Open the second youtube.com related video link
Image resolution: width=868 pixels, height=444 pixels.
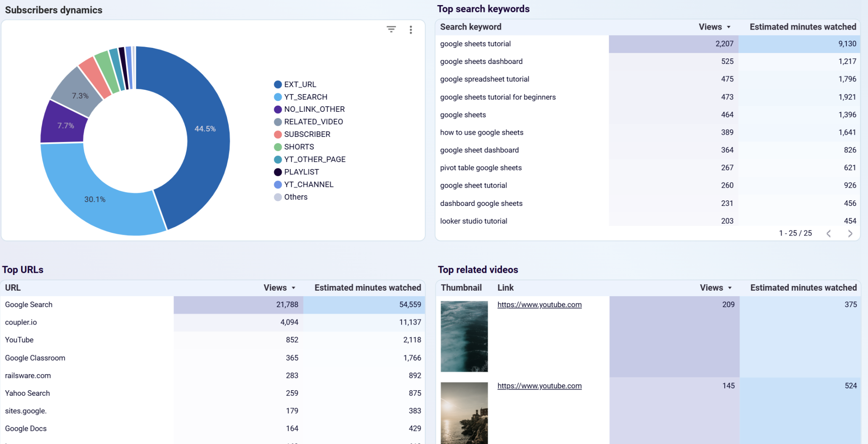tap(539, 386)
